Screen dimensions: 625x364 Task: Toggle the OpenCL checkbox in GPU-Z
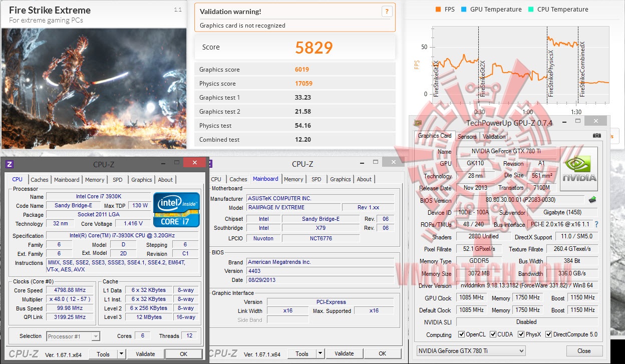pyautogui.click(x=461, y=334)
